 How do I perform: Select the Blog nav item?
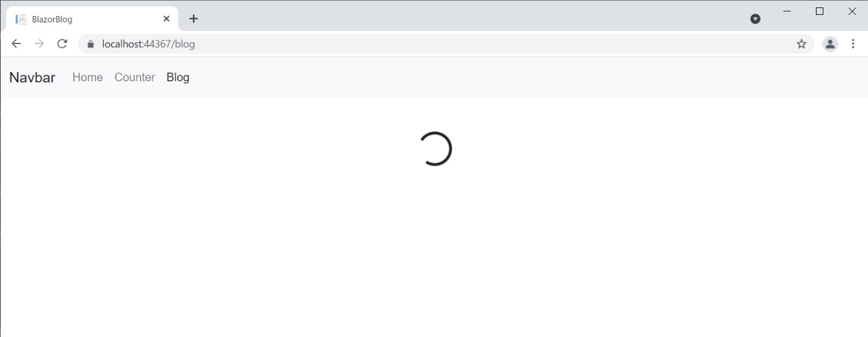178,78
